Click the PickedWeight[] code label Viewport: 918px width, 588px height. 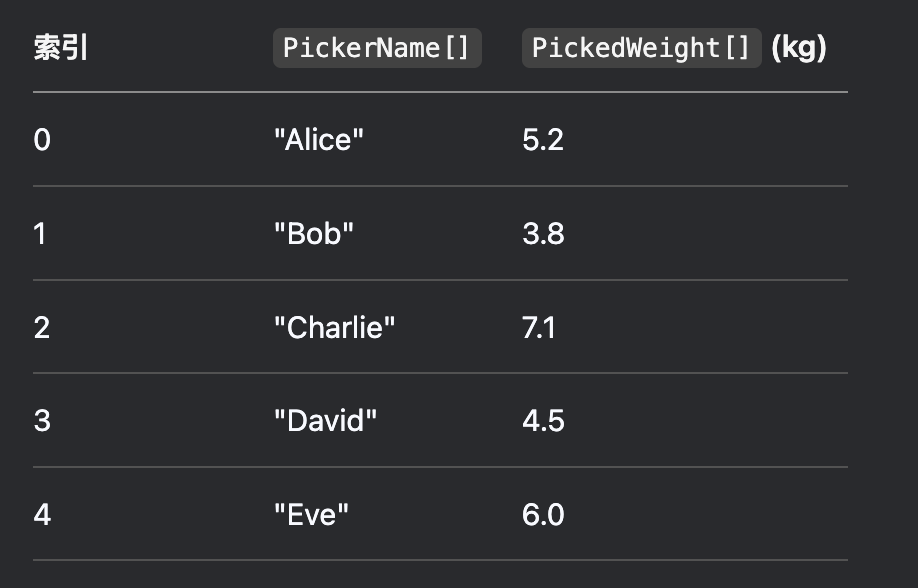tap(642, 48)
